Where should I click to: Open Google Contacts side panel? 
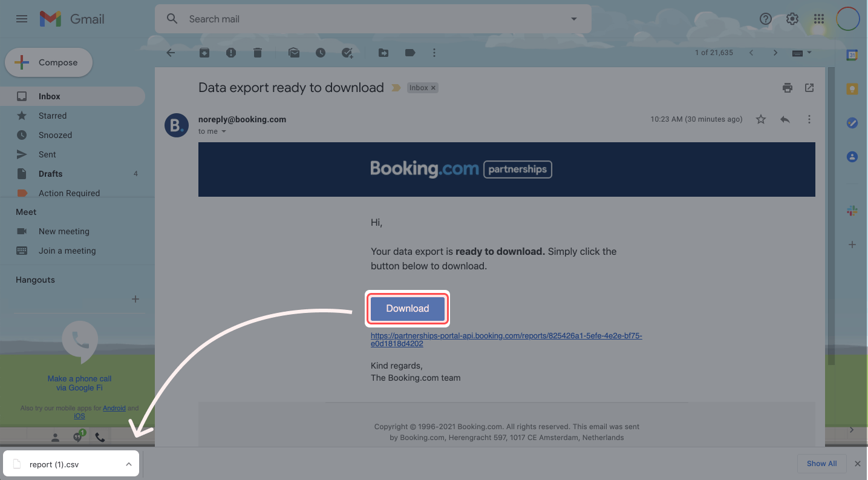(852, 157)
